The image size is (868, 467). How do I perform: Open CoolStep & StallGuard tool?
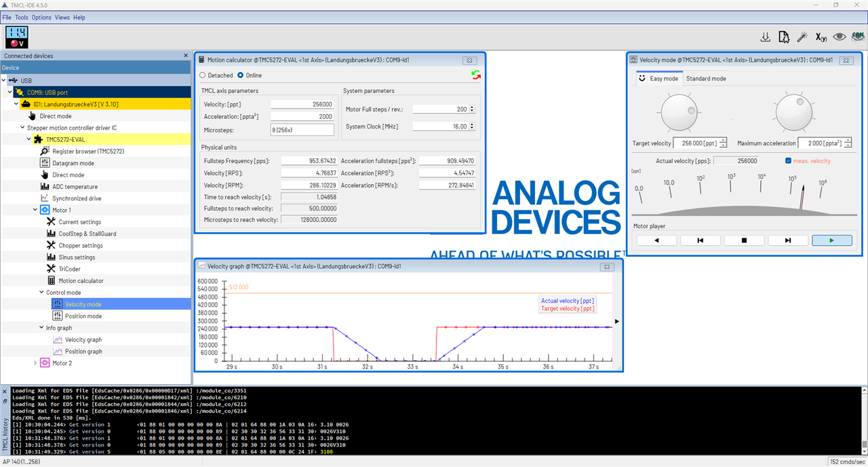tap(81, 233)
